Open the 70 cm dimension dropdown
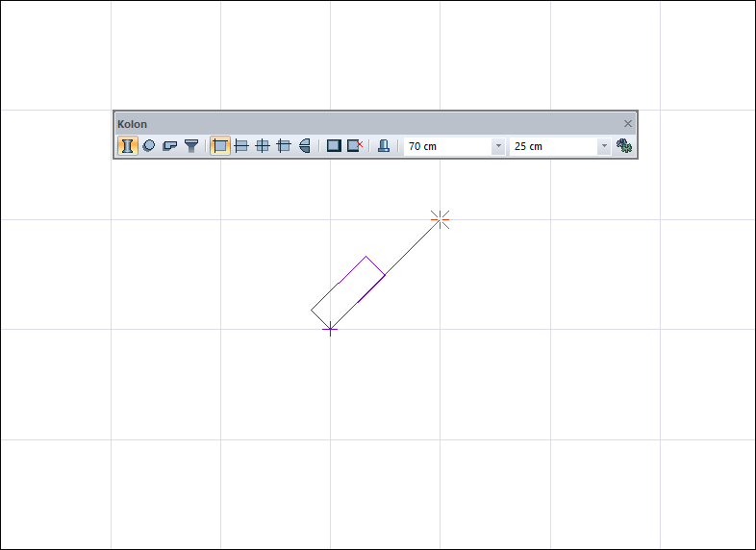 (498, 146)
